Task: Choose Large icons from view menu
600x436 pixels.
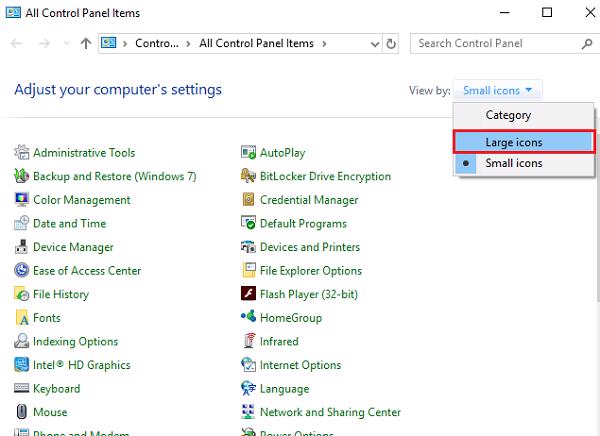Action: click(513, 141)
